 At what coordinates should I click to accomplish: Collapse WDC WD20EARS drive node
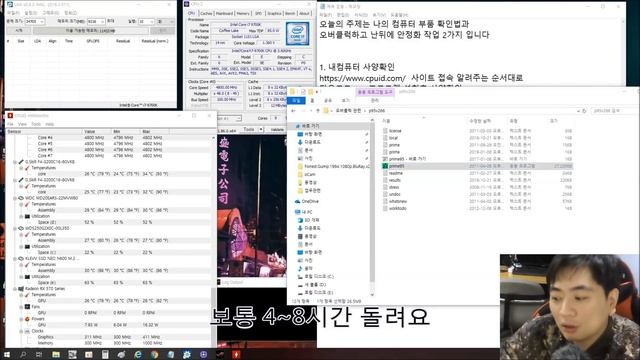click(15, 198)
